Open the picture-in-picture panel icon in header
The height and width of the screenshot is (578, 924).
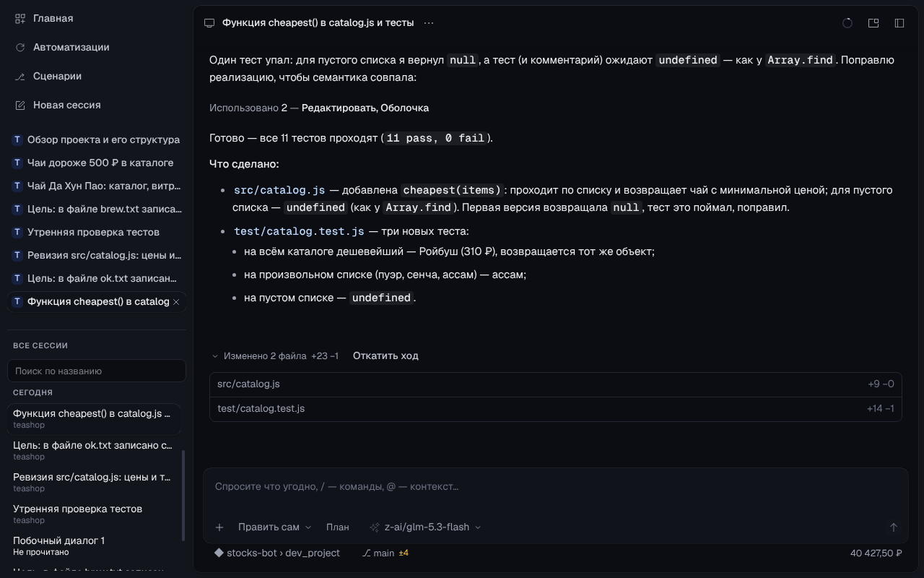pyautogui.click(x=873, y=23)
